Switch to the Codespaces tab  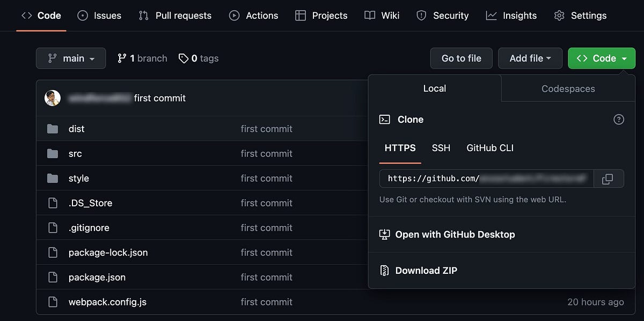point(567,88)
